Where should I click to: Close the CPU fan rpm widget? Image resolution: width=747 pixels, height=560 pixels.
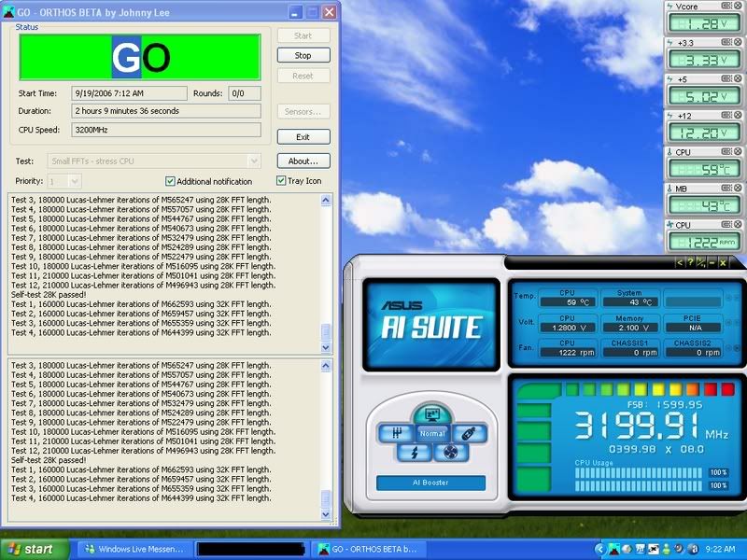[738, 224]
